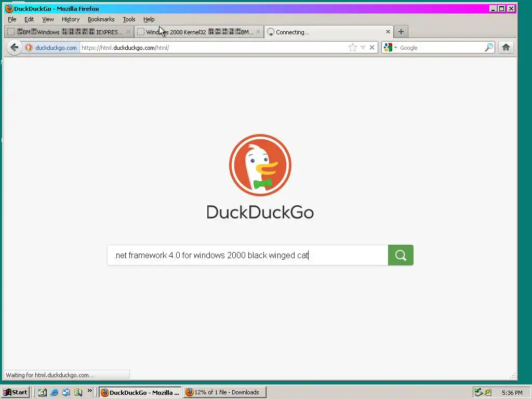Click the search folder quick launch icon
Screen dimensions: 532x399
coord(78,393)
